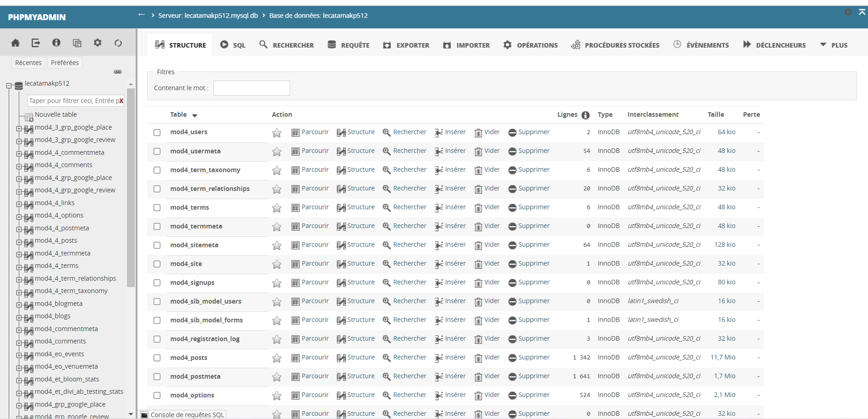
Task: Click the Contenant le mot filter field
Action: point(252,88)
